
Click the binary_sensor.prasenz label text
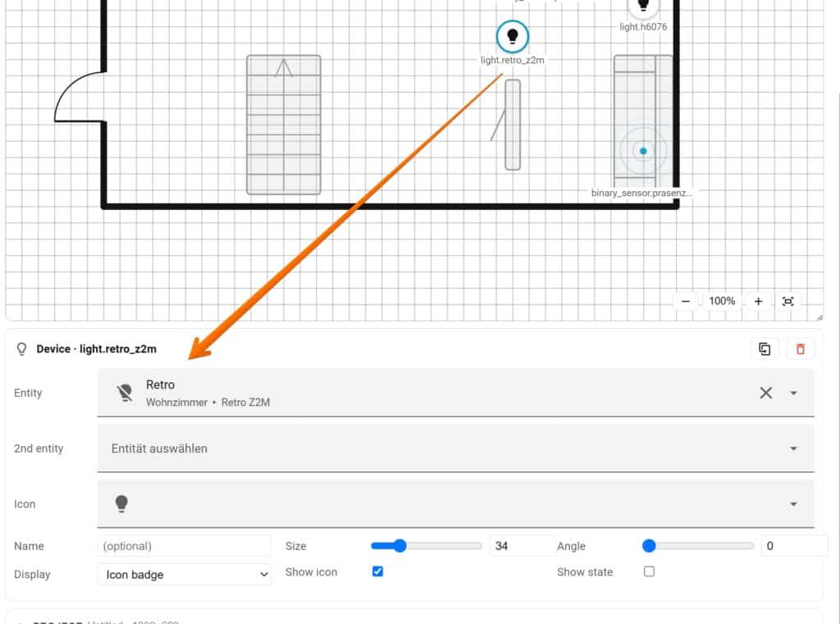641,193
